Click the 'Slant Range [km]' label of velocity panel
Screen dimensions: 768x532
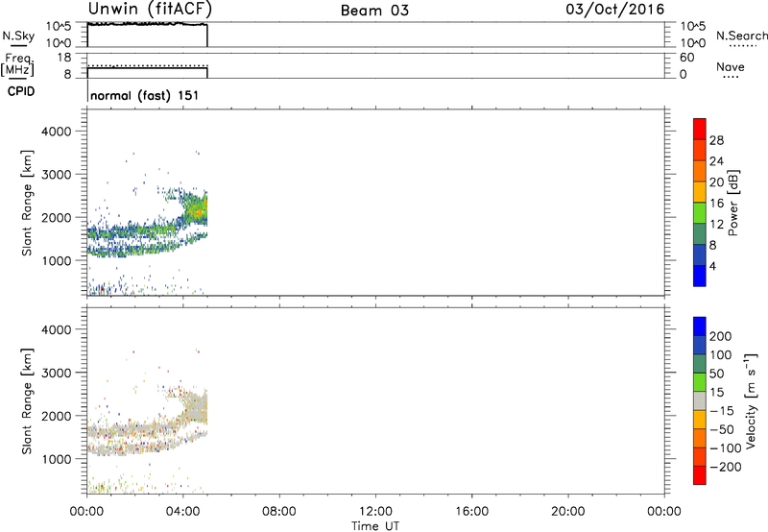coord(27,401)
